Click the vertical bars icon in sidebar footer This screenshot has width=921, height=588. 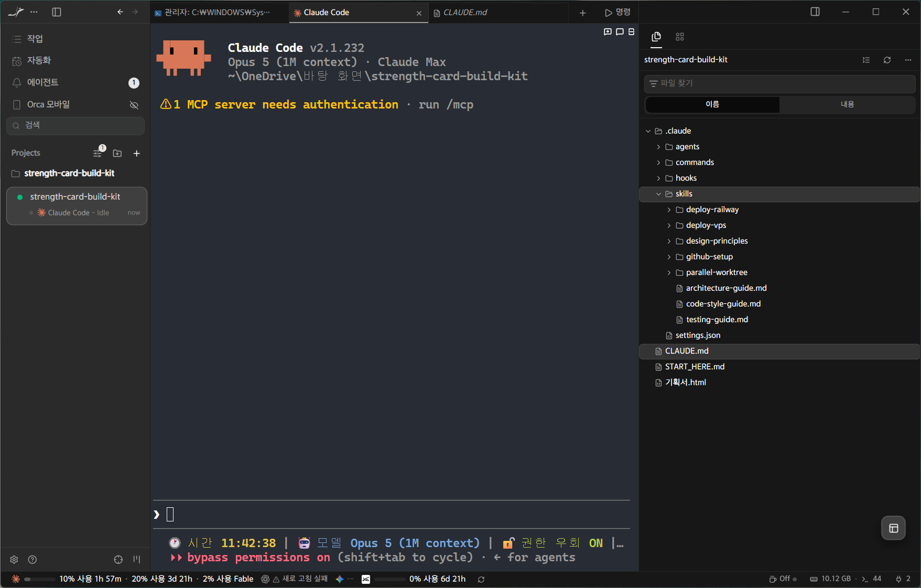[137, 560]
